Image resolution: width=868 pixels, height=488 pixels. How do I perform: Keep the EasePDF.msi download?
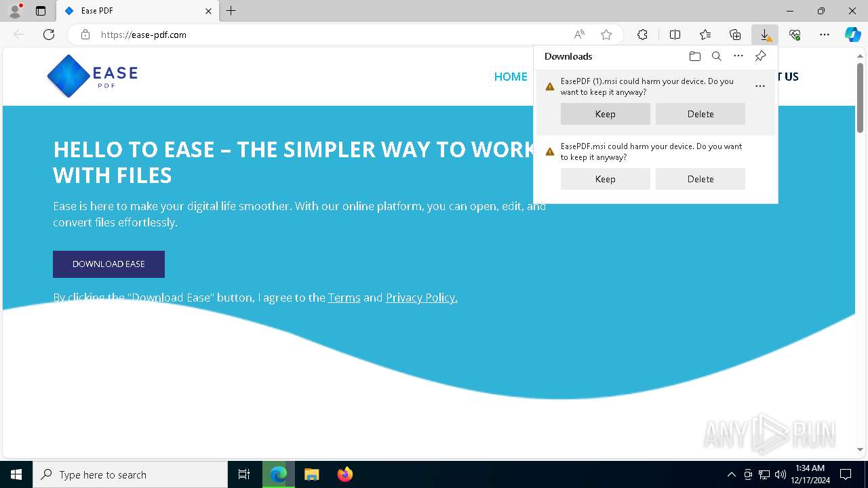[x=606, y=179]
